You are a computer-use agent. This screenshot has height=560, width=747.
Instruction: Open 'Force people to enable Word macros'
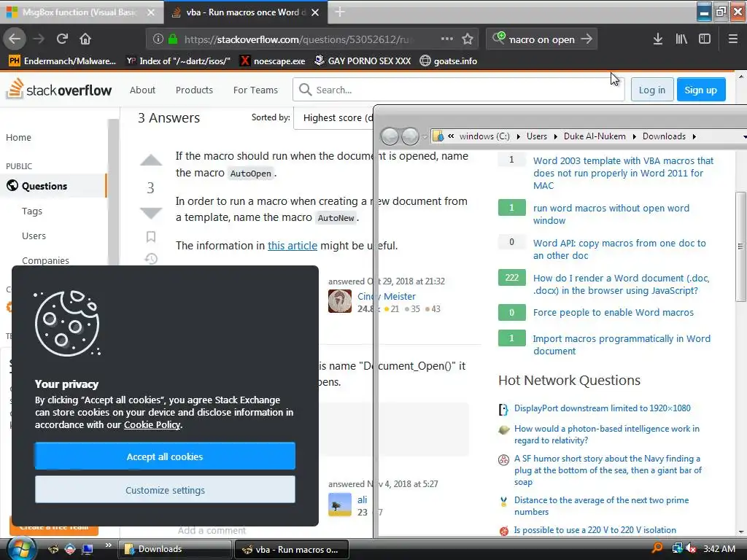613,312
